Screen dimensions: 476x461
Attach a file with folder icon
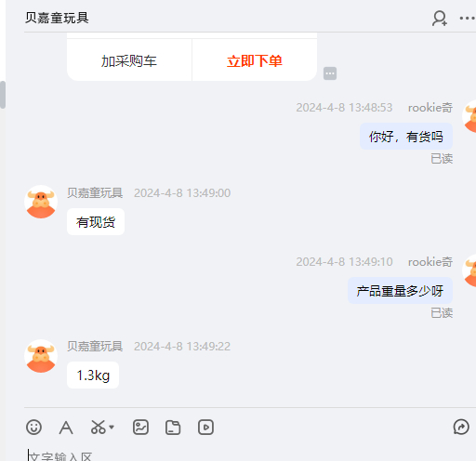(x=173, y=428)
